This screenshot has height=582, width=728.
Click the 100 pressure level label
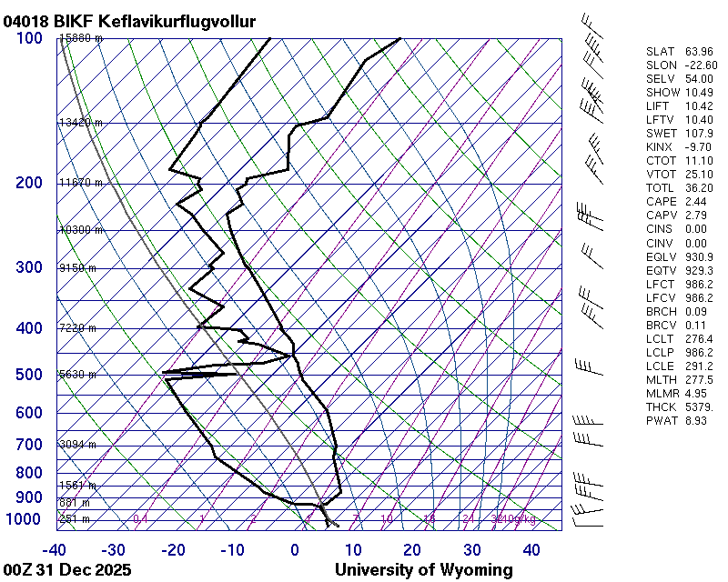click(x=29, y=38)
